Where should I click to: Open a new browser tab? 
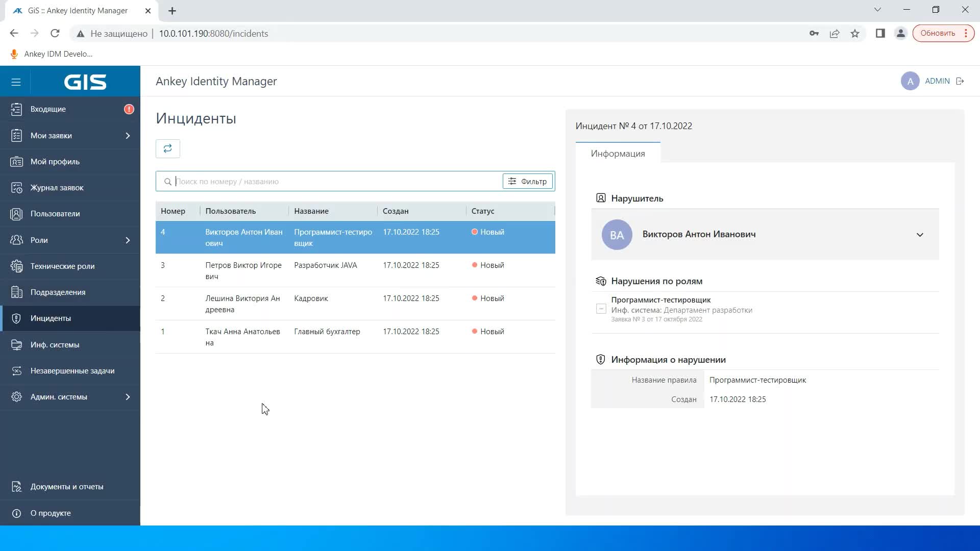pyautogui.click(x=172, y=11)
